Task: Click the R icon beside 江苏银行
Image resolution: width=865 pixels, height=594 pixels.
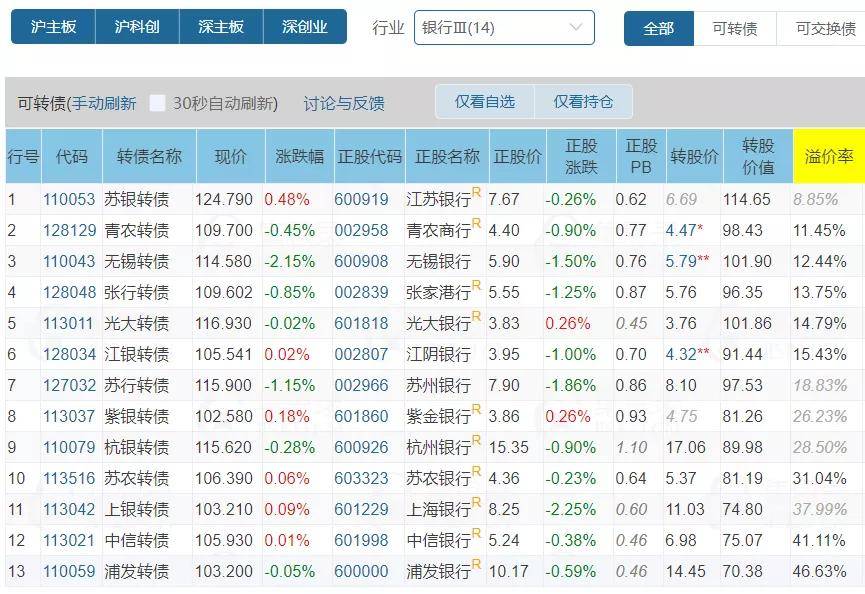Action: (476, 192)
